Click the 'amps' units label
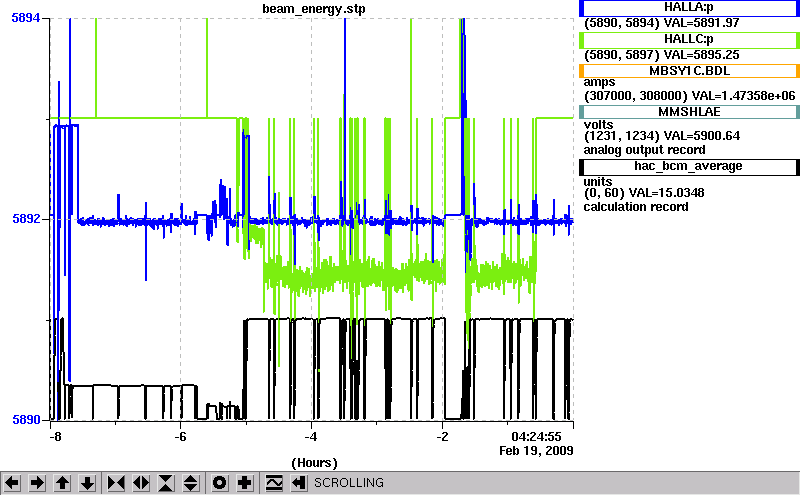 [x=599, y=83]
